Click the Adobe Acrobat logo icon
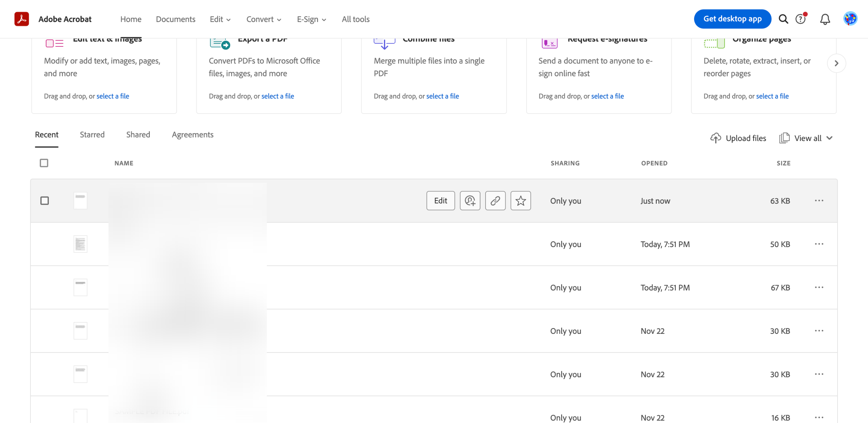This screenshot has width=868, height=423. pos(21,19)
